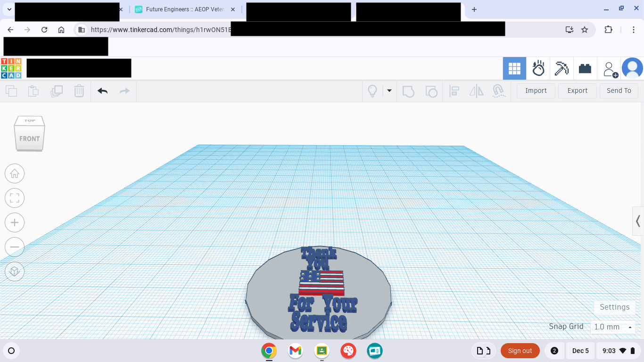Fit all shapes in view
The width and height of the screenshot is (644, 362).
pyautogui.click(x=15, y=198)
